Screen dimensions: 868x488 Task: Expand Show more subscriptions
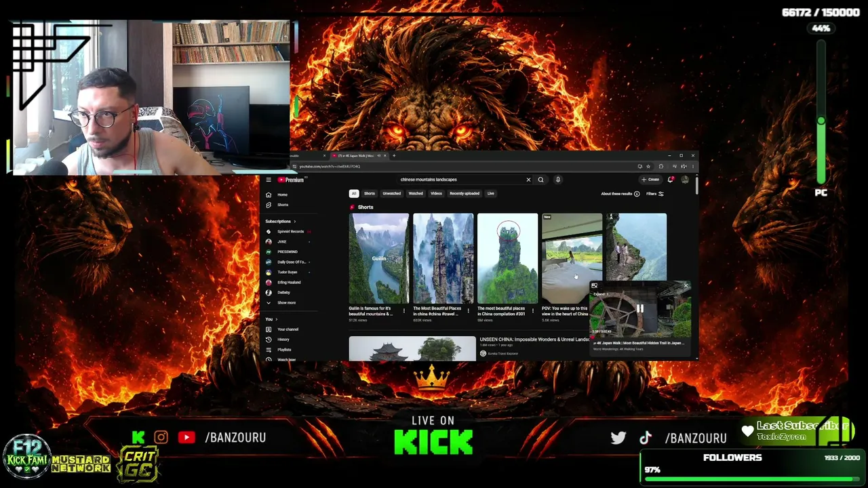pyautogui.click(x=286, y=302)
